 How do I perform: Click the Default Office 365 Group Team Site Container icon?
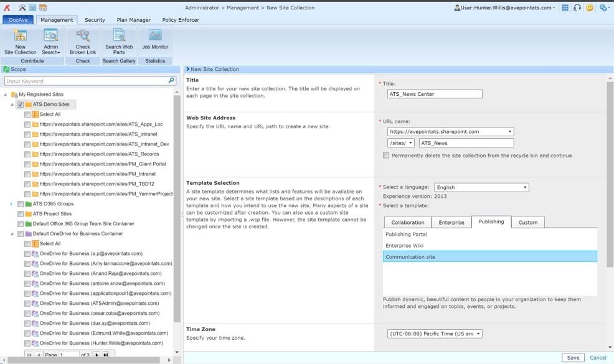(x=28, y=224)
